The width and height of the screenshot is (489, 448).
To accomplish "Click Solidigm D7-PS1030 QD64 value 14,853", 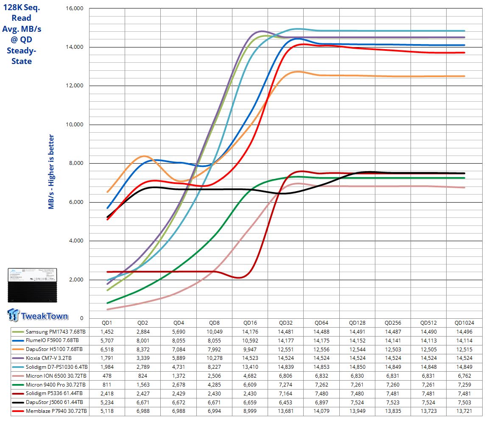I will tap(321, 367).
